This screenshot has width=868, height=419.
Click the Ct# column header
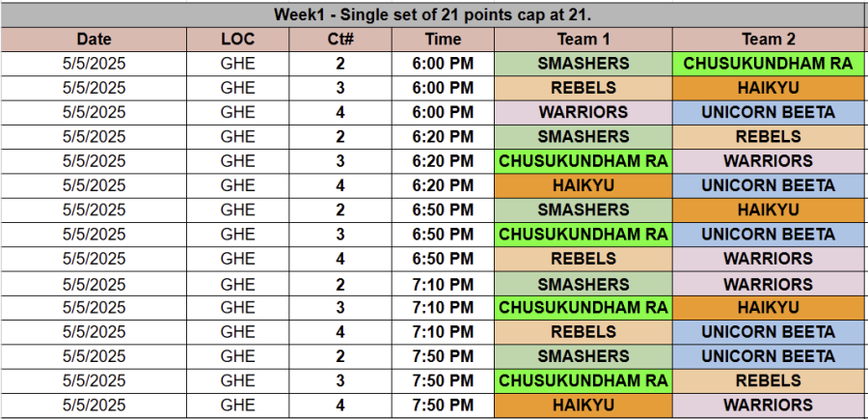339,40
